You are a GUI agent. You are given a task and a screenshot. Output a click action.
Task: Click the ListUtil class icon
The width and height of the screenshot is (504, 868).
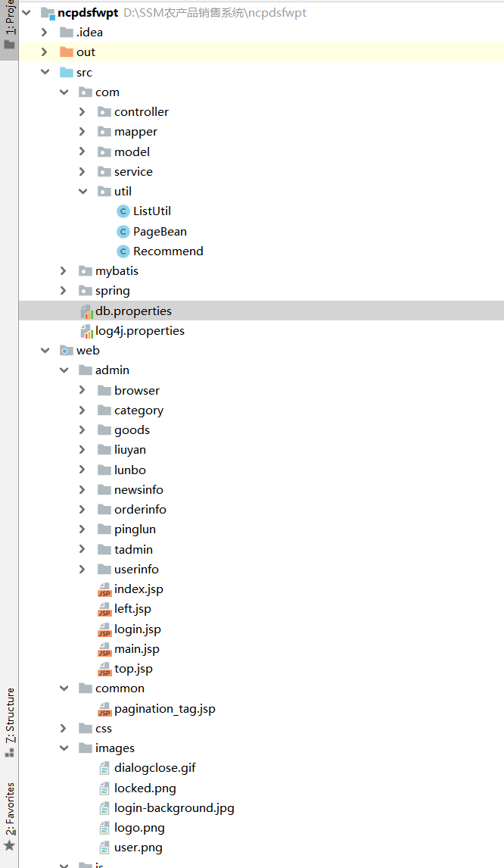[x=123, y=211]
